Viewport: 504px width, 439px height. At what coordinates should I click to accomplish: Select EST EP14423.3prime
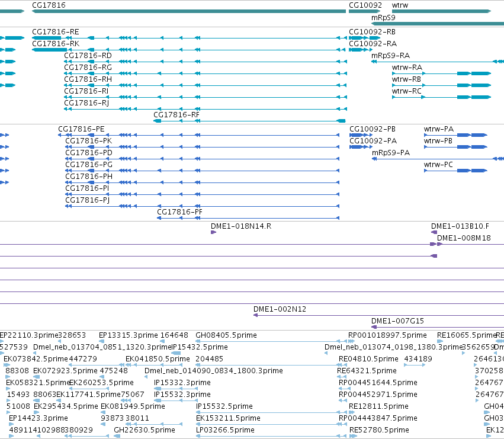(x=38, y=418)
